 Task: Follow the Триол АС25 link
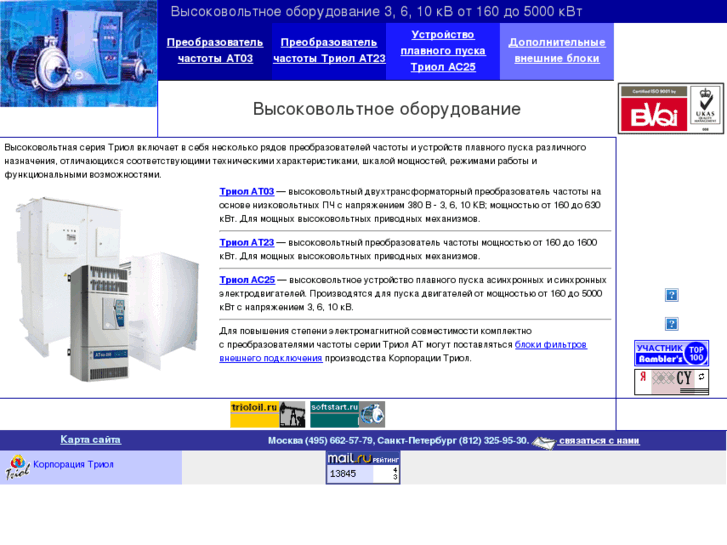pyautogui.click(x=247, y=280)
